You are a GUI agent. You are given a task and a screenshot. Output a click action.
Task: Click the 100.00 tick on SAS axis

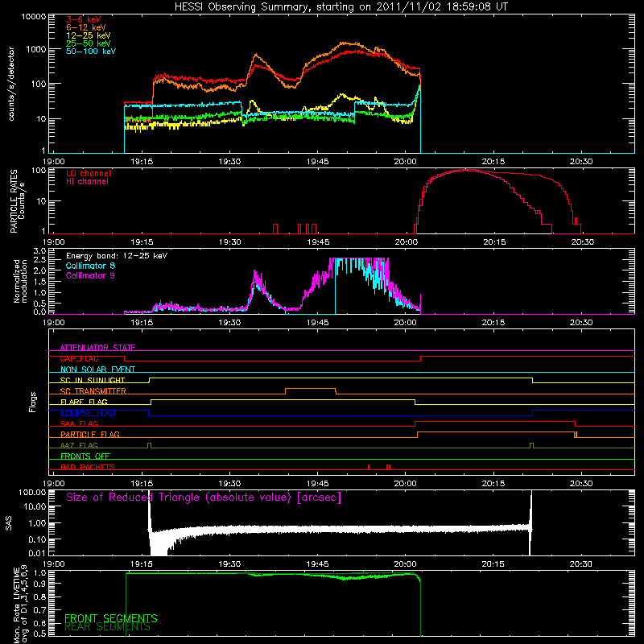[x=32, y=493]
